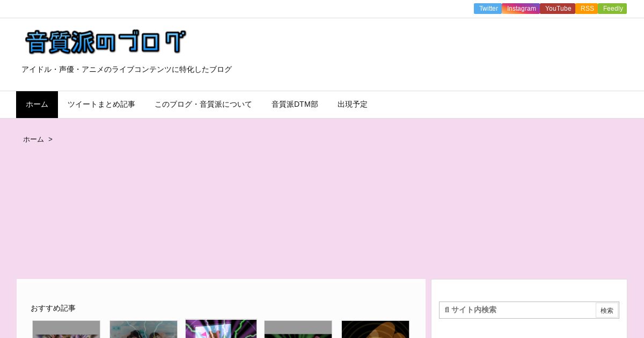Open ツイートまとめ記事 menu item
This screenshot has height=338, width=644.
click(101, 105)
